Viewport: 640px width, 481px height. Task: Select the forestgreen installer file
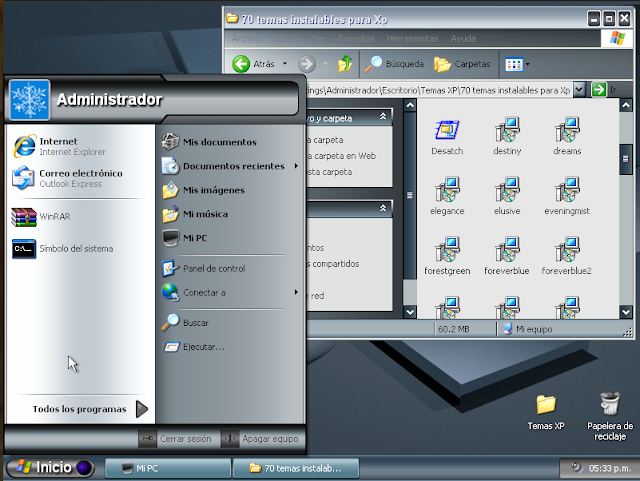click(447, 256)
